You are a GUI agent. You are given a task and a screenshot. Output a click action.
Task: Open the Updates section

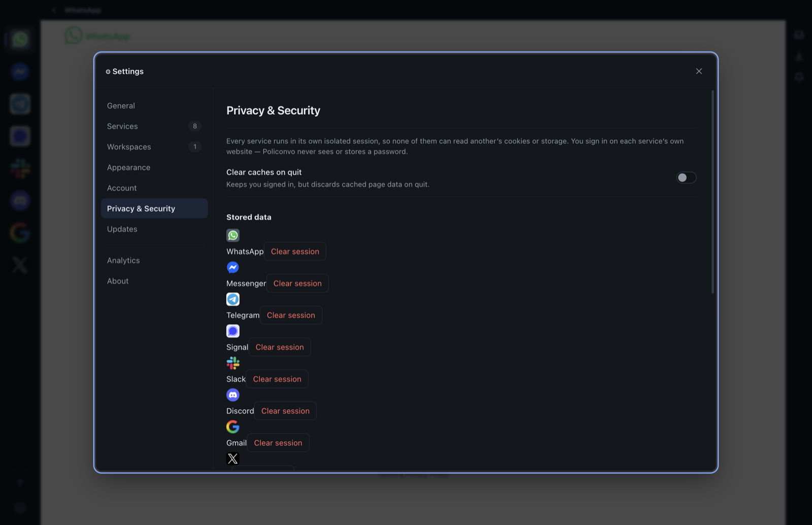pyautogui.click(x=154, y=229)
